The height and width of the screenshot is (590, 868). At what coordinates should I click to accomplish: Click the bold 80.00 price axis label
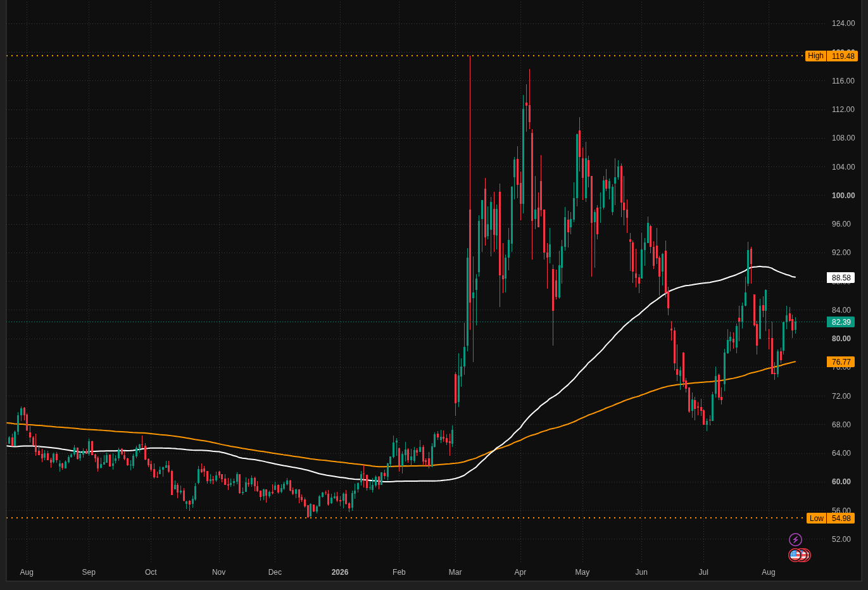(841, 339)
